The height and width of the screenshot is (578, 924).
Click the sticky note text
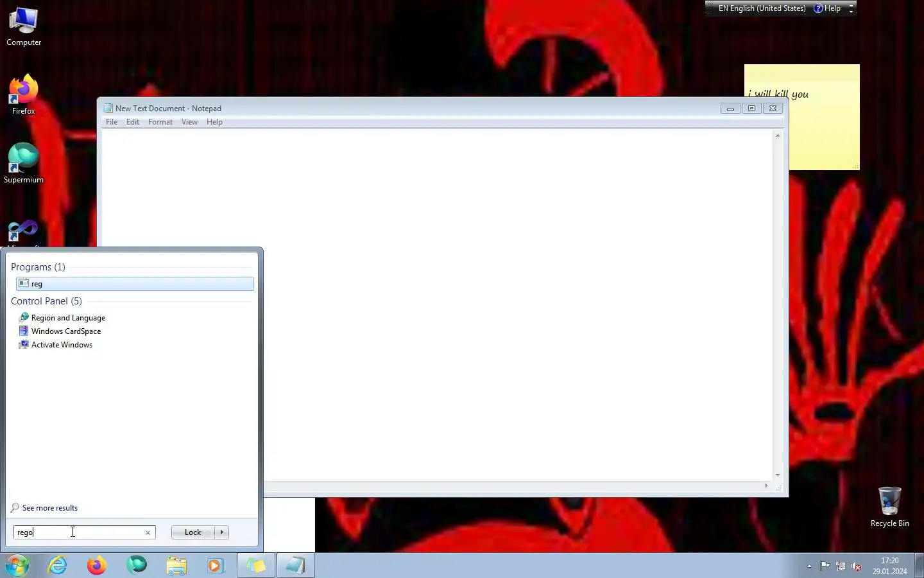pyautogui.click(x=778, y=94)
